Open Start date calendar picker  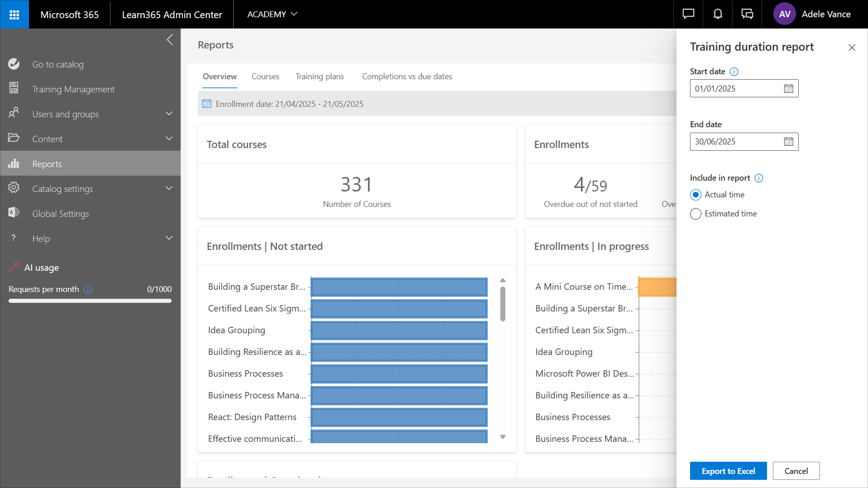[x=788, y=89]
